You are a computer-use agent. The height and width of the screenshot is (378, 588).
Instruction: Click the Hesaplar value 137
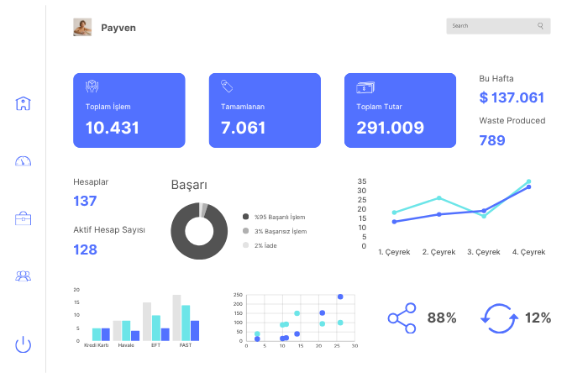pyautogui.click(x=86, y=201)
